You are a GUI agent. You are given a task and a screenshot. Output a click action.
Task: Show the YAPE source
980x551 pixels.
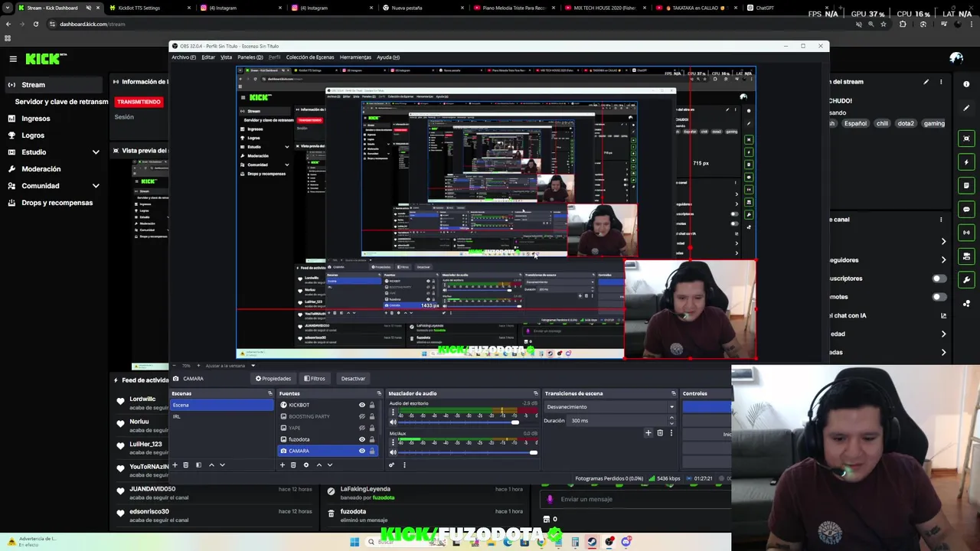(362, 428)
